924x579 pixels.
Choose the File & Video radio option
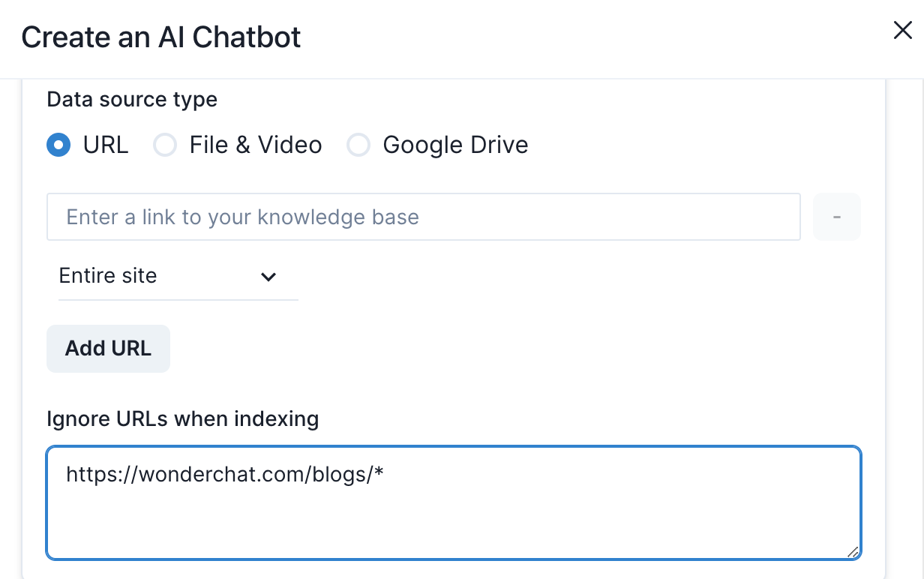[x=165, y=145]
